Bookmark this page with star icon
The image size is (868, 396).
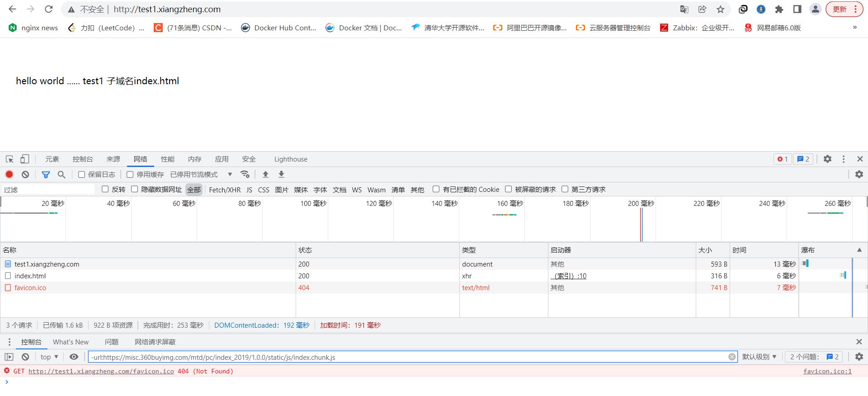click(x=720, y=9)
